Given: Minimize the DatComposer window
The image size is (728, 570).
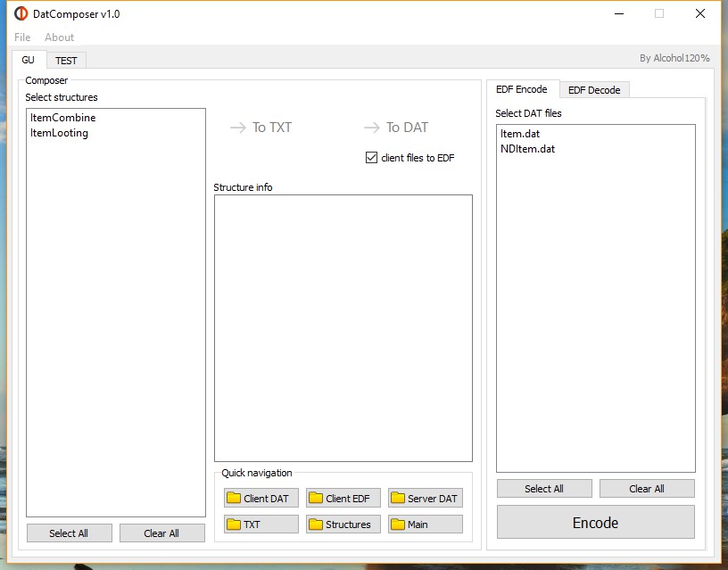Looking at the screenshot, I should click(x=619, y=14).
